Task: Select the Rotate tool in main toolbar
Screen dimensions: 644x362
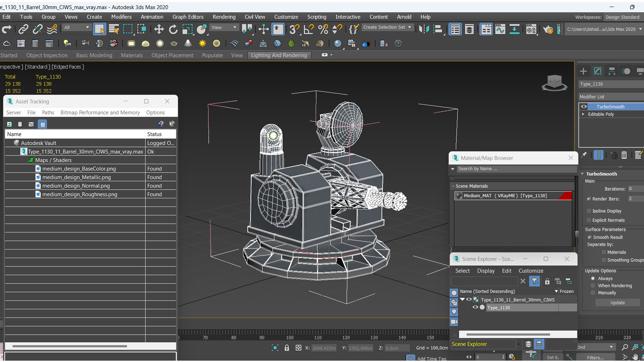Action: click(173, 29)
